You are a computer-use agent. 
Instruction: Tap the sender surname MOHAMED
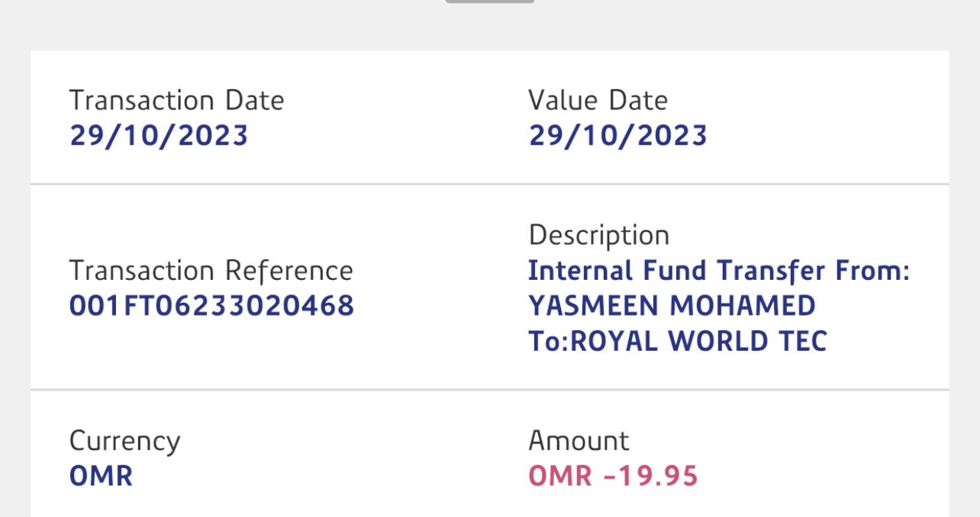coord(743,306)
